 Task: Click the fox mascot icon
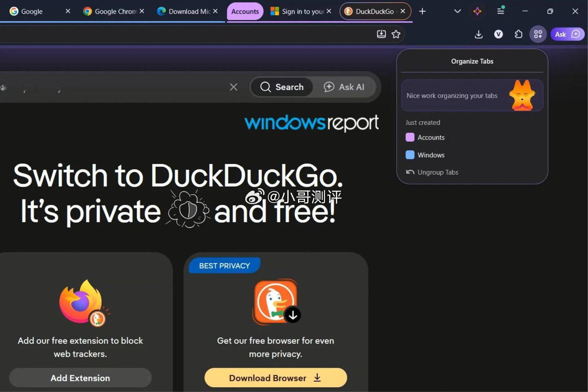(522, 95)
